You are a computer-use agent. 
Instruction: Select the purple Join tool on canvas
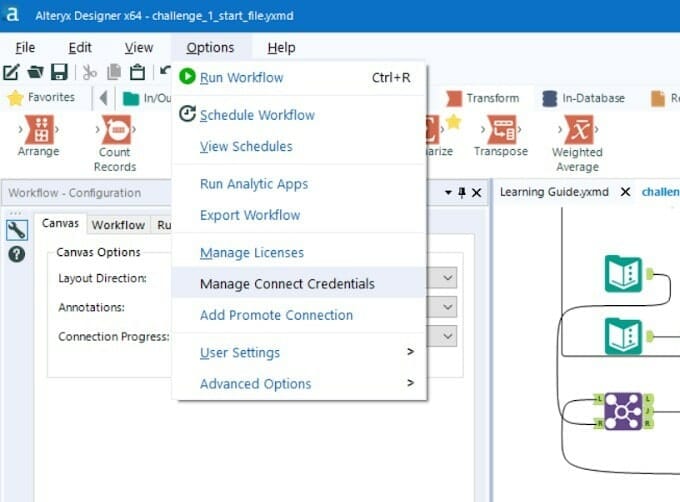coord(622,410)
